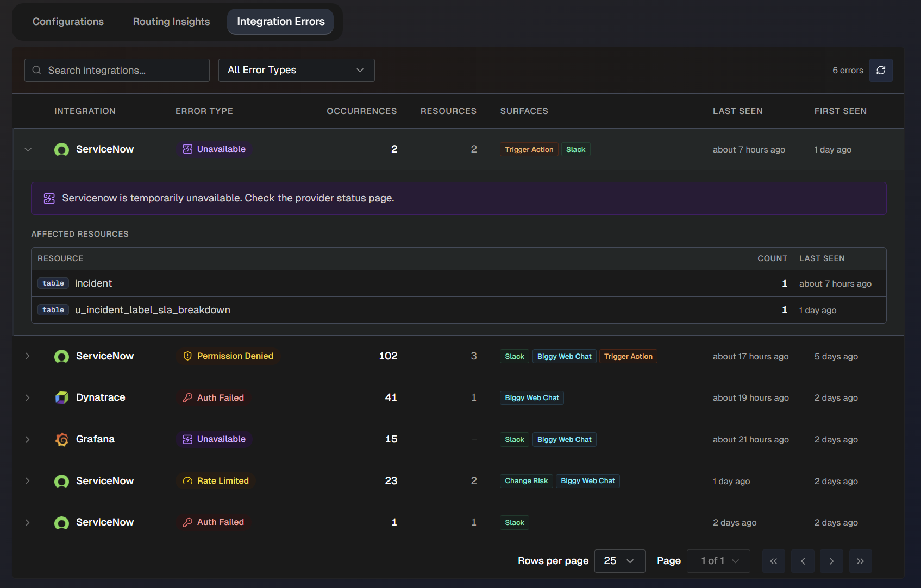
Task: Click the Error Type column header
Action: click(204, 111)
